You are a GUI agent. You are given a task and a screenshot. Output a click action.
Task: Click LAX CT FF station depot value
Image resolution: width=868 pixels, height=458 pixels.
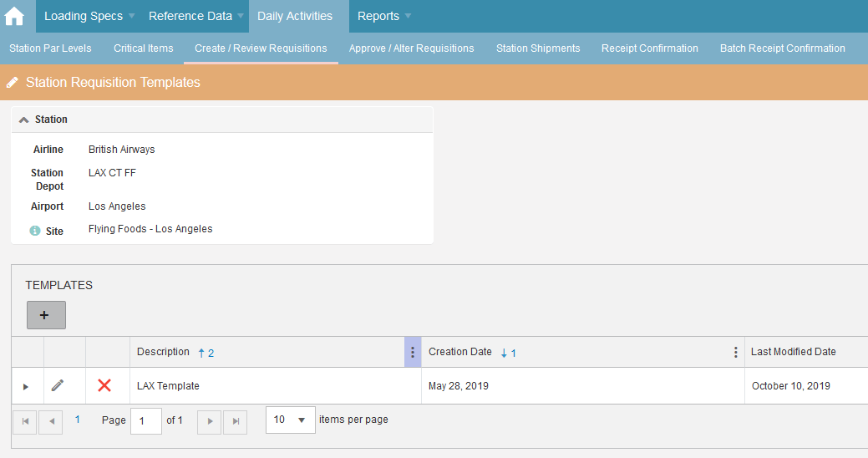pyautogui.click(x=113, y=173)
